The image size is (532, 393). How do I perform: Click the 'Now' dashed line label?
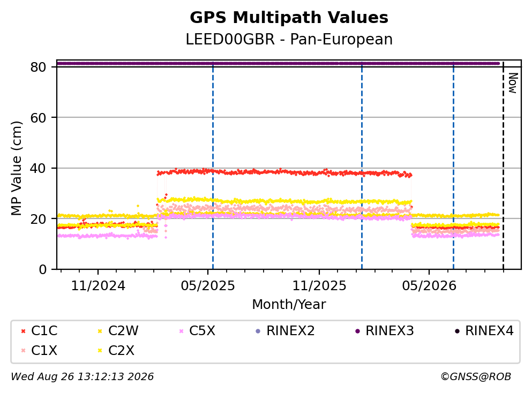(513, 83)
